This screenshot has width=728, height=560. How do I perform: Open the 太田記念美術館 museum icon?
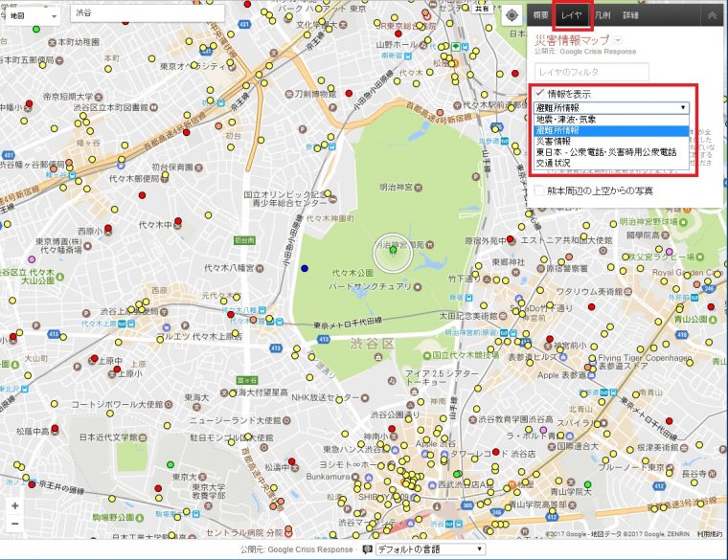click(x=503, y=316)
